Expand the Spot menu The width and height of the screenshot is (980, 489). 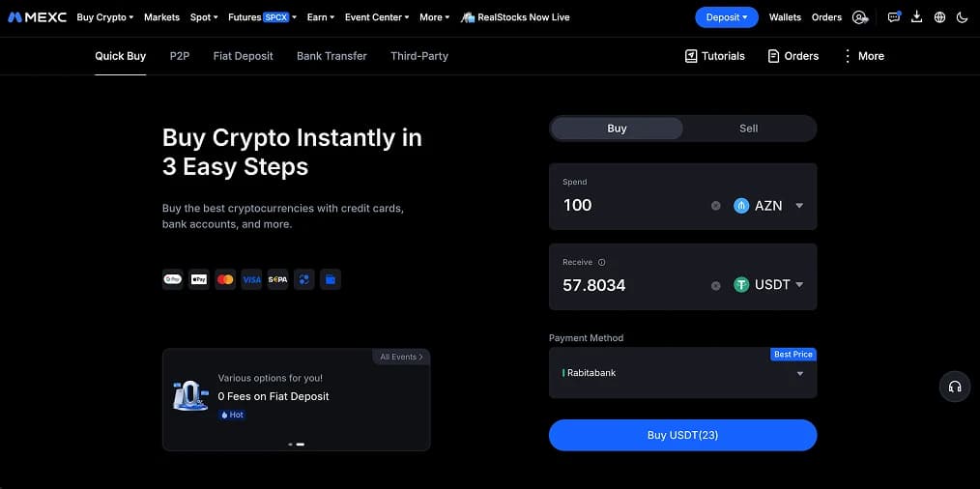point(204,17)
